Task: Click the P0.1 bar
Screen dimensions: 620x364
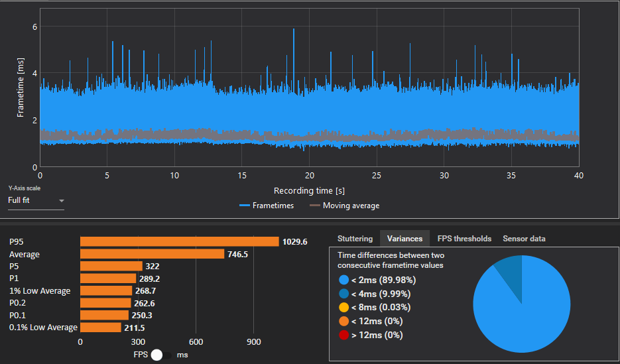Action: tap(104, 315)
